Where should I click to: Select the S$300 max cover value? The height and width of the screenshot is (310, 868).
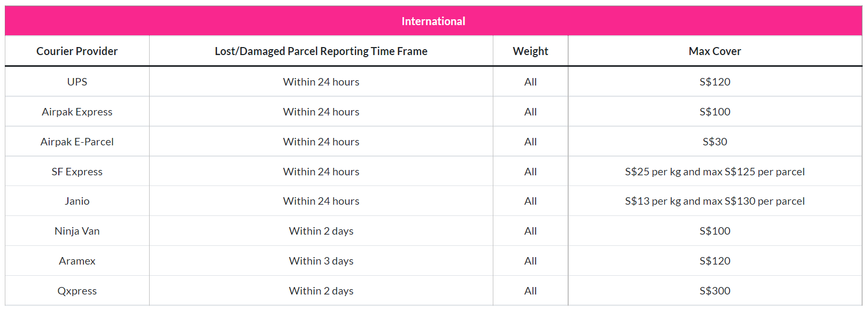(x=715, y=291)
